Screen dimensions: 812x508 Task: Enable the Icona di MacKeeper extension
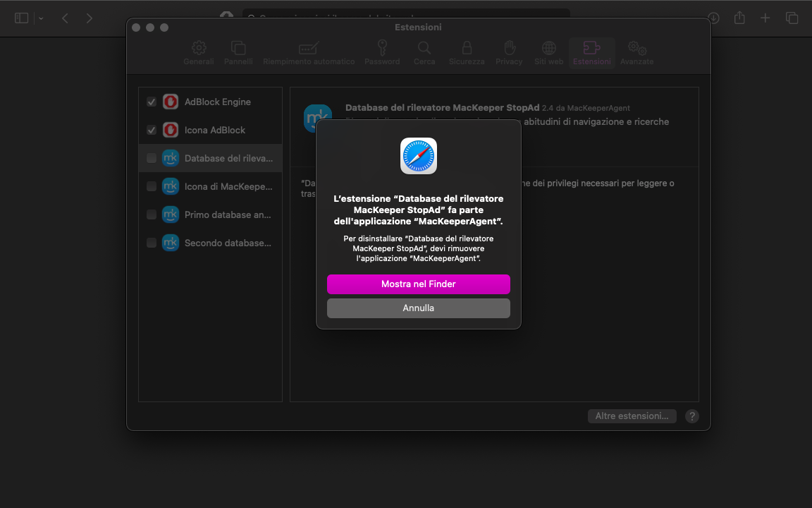click(151, 186)
